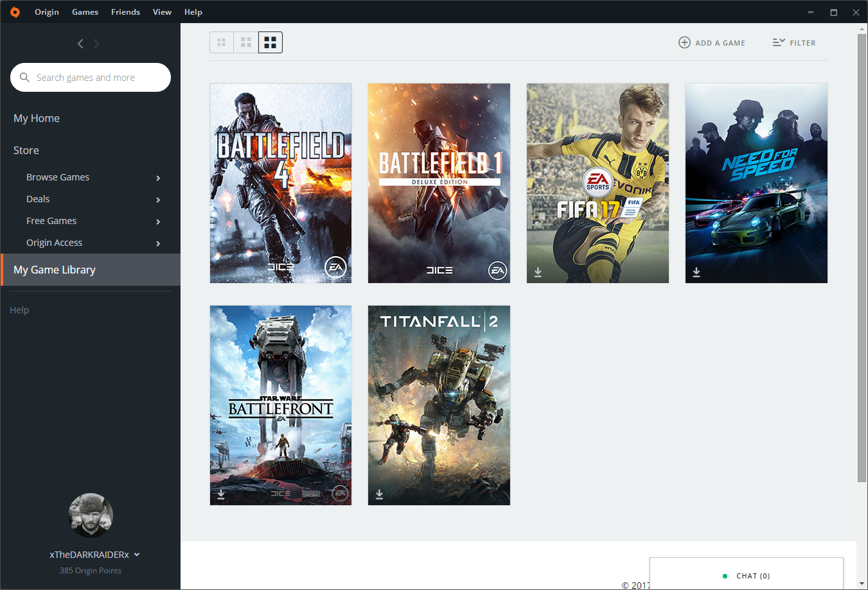
Task: Open the Chat (0) panel
Action: (x=747, y=574)
